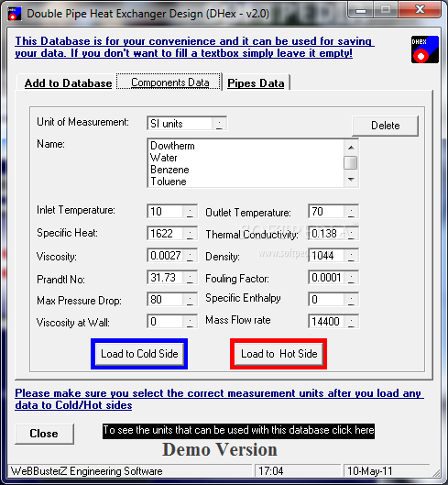This screenshot has width=448, height=485.
Task: Open the Mass Flow rate dropdown arrow
Action: pyautogui.click(x=351, y=322)
